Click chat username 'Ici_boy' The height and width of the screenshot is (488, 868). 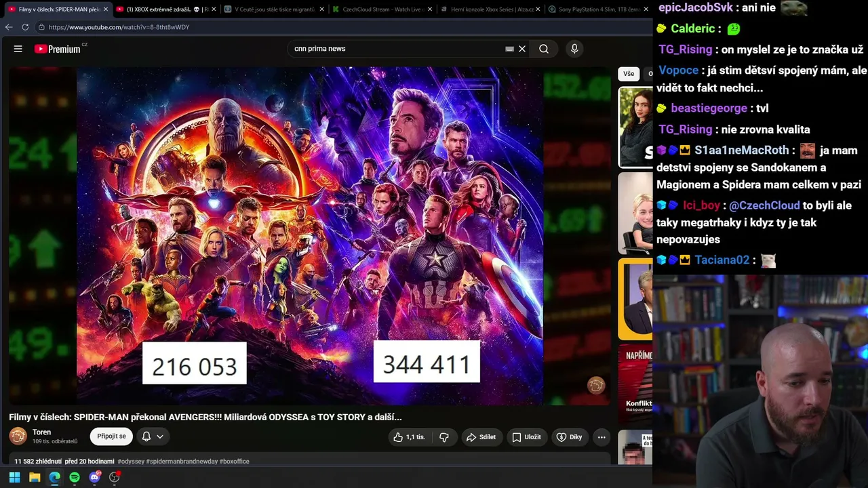(702, 205)
